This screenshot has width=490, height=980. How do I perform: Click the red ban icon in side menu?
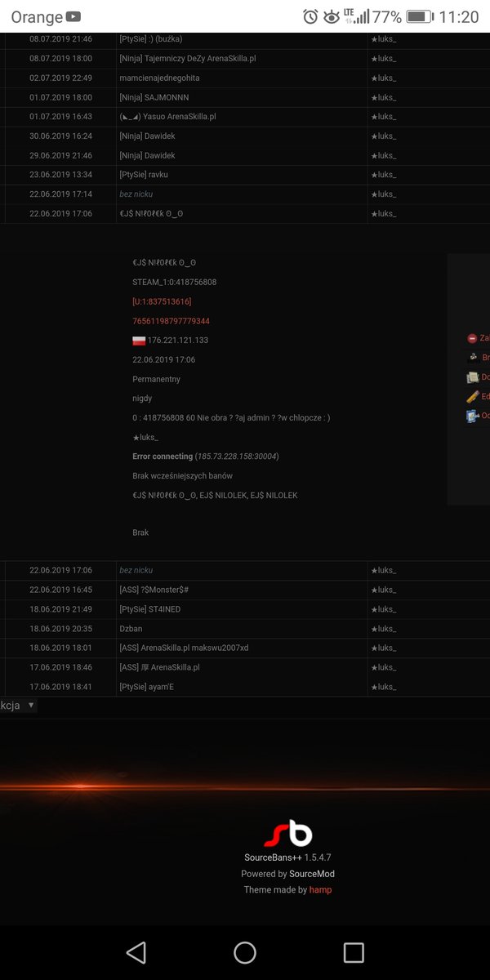[472, 338]
